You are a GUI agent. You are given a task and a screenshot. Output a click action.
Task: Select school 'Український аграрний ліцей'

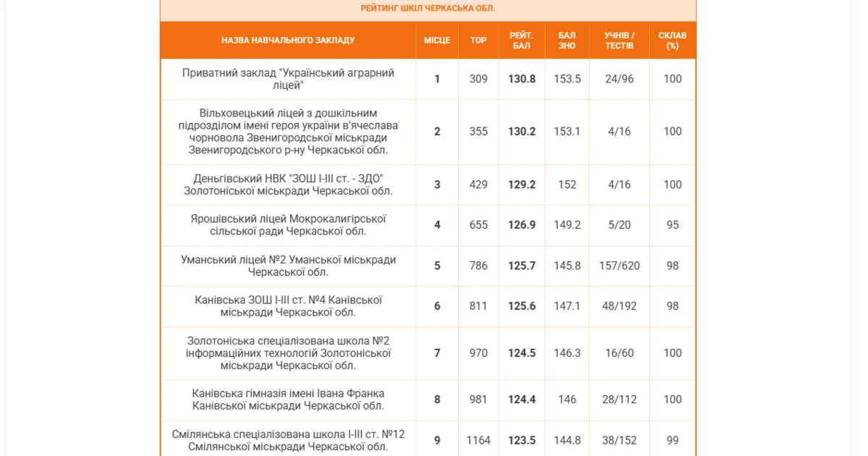pos(288,79)
